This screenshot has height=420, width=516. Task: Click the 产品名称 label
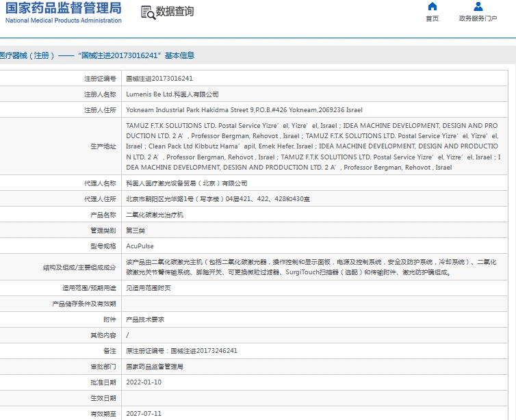(103, 215)
